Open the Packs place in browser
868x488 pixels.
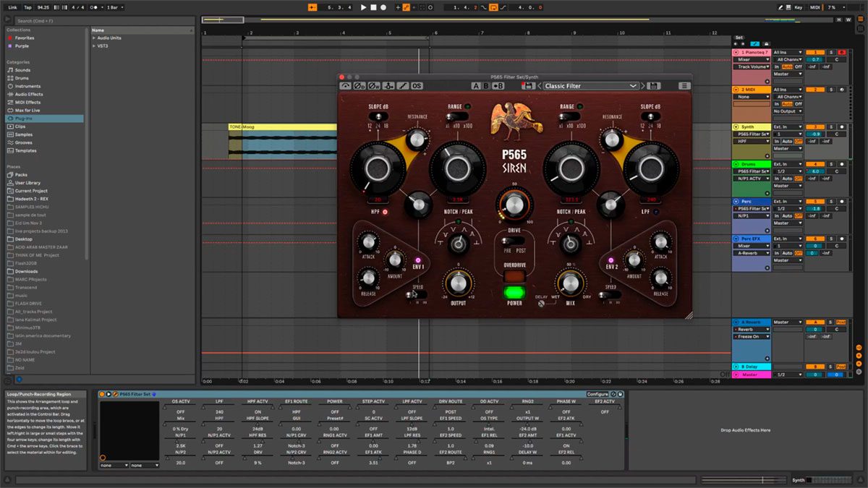21,174
